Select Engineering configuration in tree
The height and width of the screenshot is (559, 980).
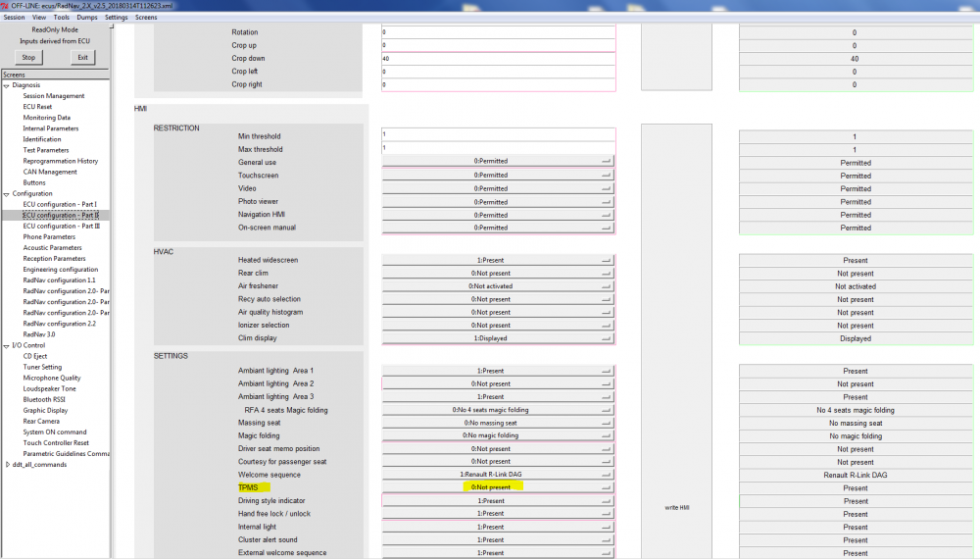(61, 270)
